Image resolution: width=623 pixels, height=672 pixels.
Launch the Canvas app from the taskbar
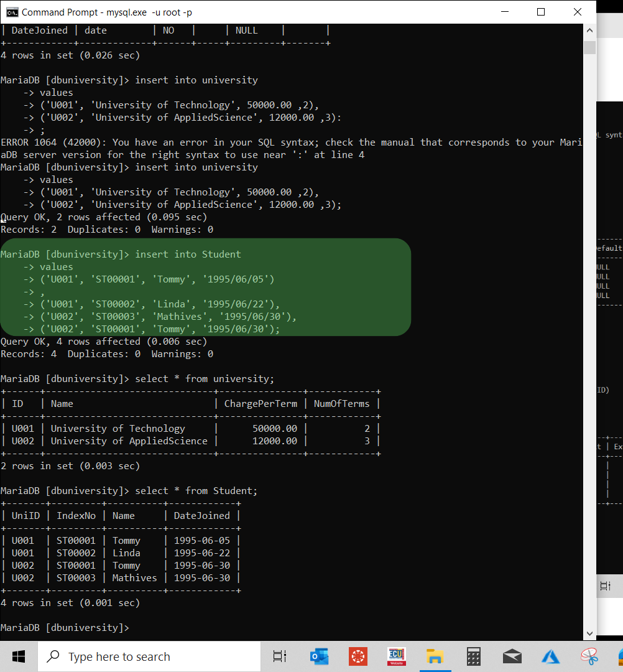click(358, 656)
